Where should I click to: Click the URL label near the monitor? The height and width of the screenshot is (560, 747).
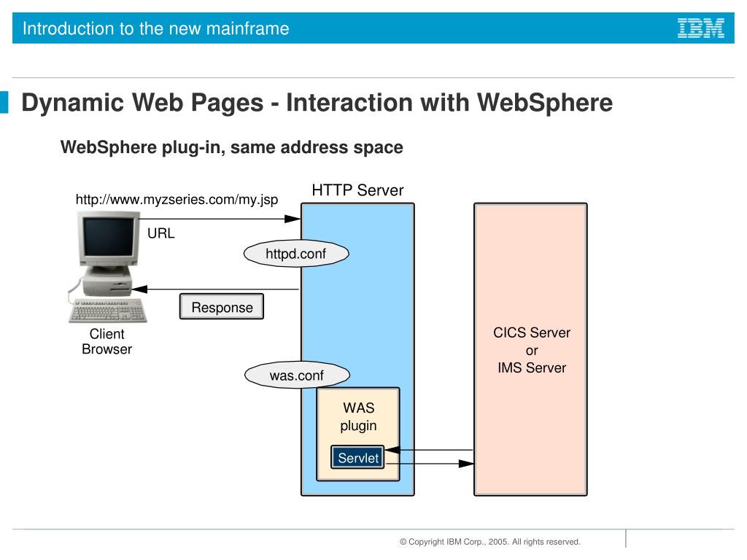(161, 233)
